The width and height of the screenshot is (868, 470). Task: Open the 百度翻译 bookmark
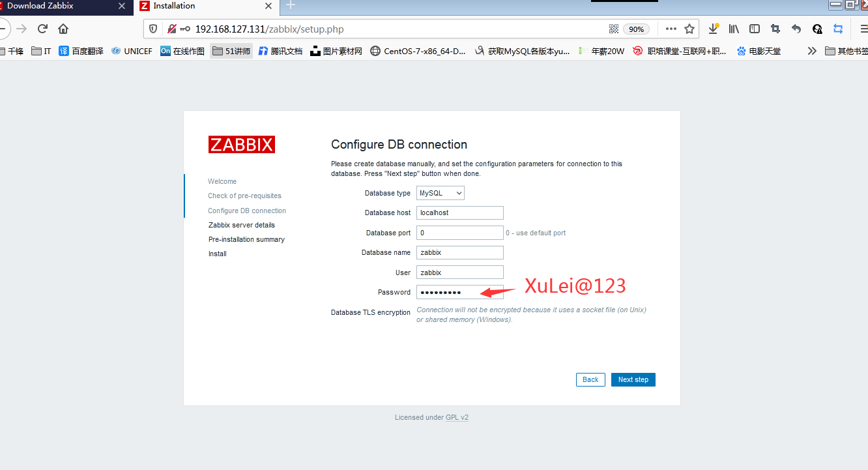point(81,51)
